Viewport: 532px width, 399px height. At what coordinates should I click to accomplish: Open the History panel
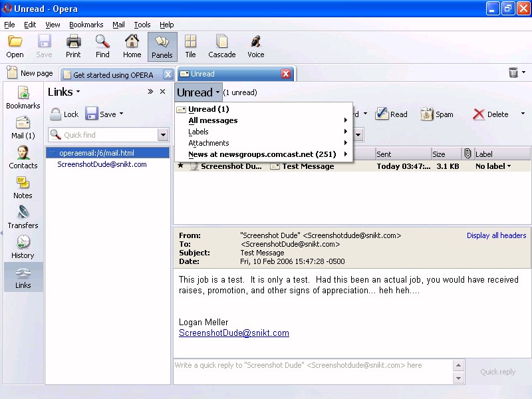tap(23, 247)
